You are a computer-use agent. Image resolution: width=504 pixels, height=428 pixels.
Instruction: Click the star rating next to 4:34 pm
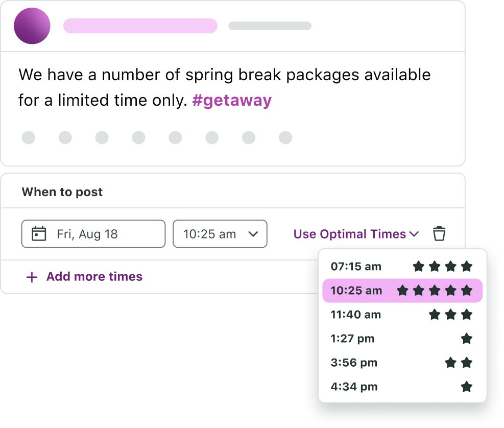tap(466, 387)
